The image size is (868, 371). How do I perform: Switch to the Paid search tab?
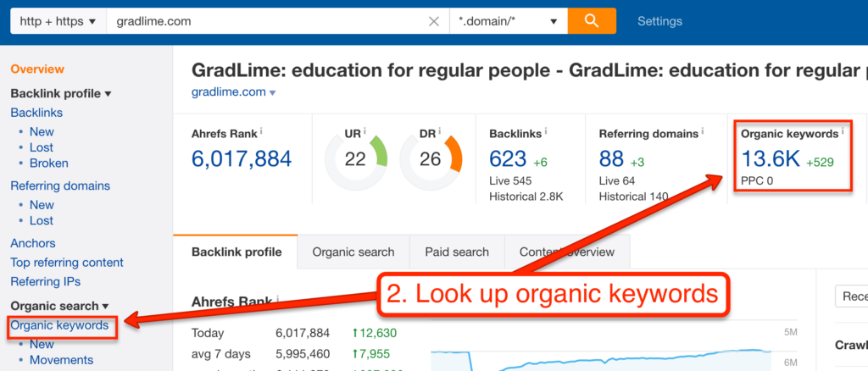457,252
